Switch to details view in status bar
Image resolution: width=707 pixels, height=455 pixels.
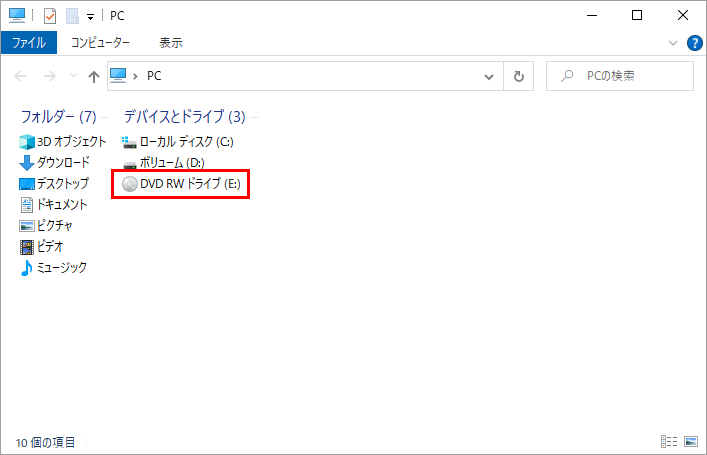(669, 441)
